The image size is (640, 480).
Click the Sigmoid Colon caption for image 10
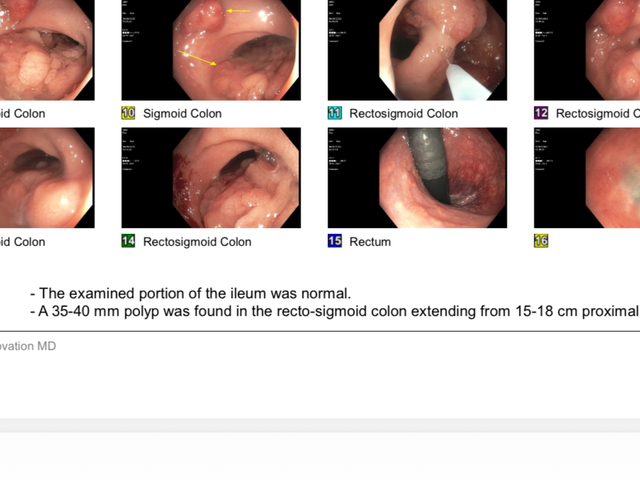tap(182, 113)
